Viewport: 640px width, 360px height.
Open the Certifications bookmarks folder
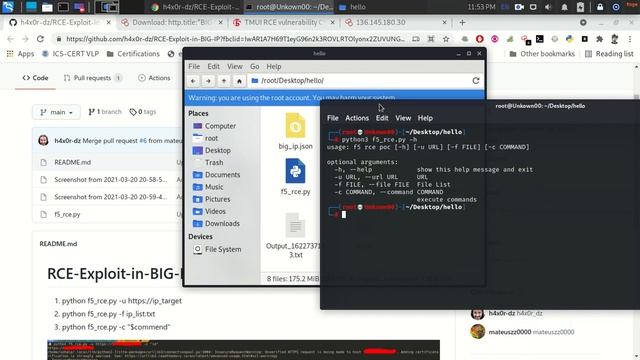[133, 54]
